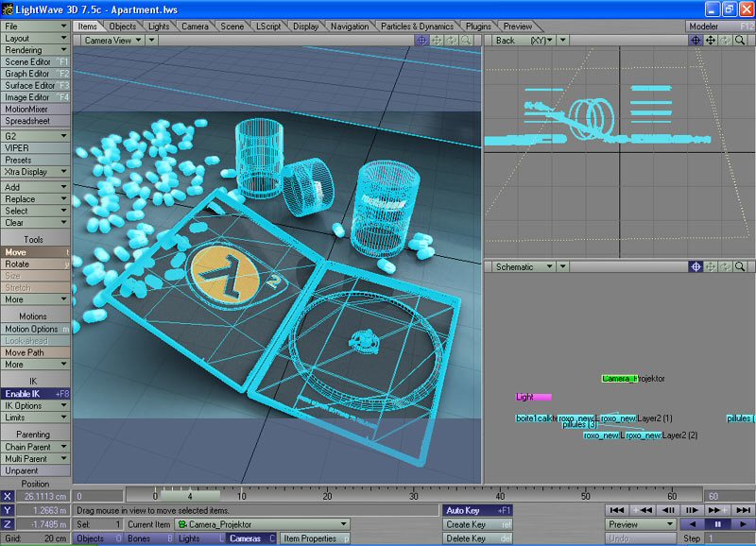Click Camera View viewport center-on-item icon
This screenshot has width=756, height=546.
pos(421,41)
